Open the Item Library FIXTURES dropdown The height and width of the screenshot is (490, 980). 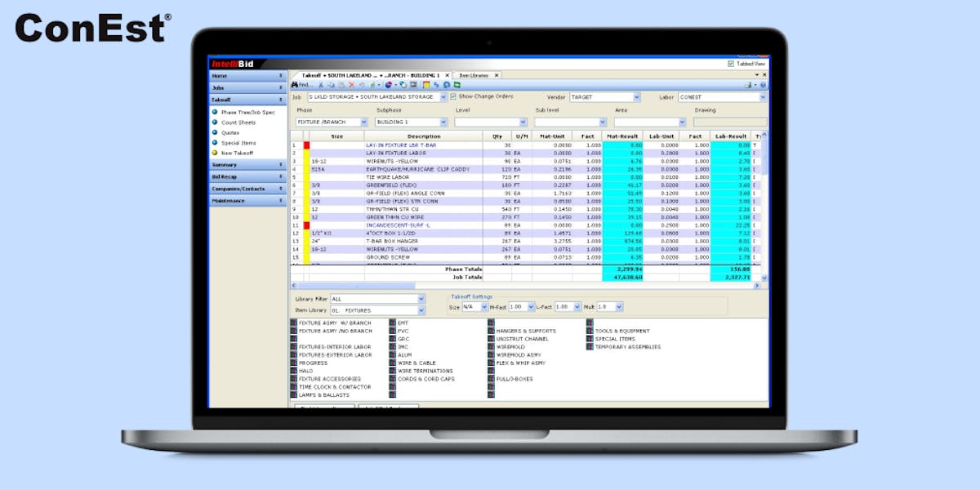coord(421,310)
